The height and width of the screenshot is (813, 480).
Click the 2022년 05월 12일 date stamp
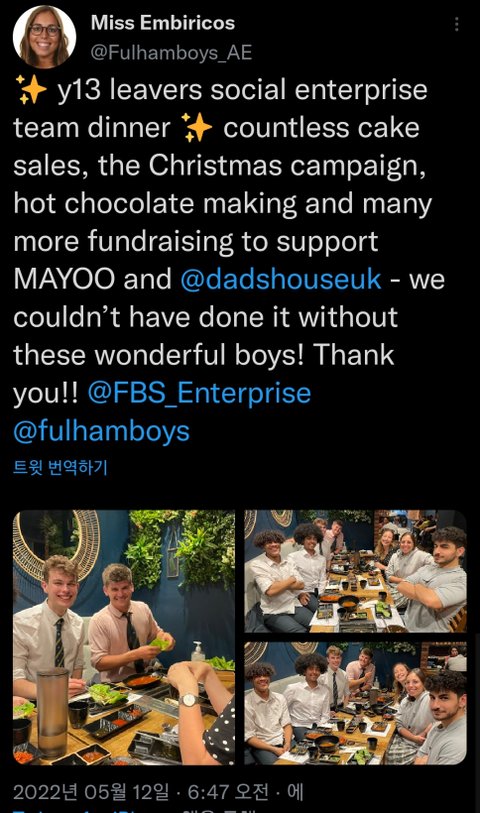[91, 792]
